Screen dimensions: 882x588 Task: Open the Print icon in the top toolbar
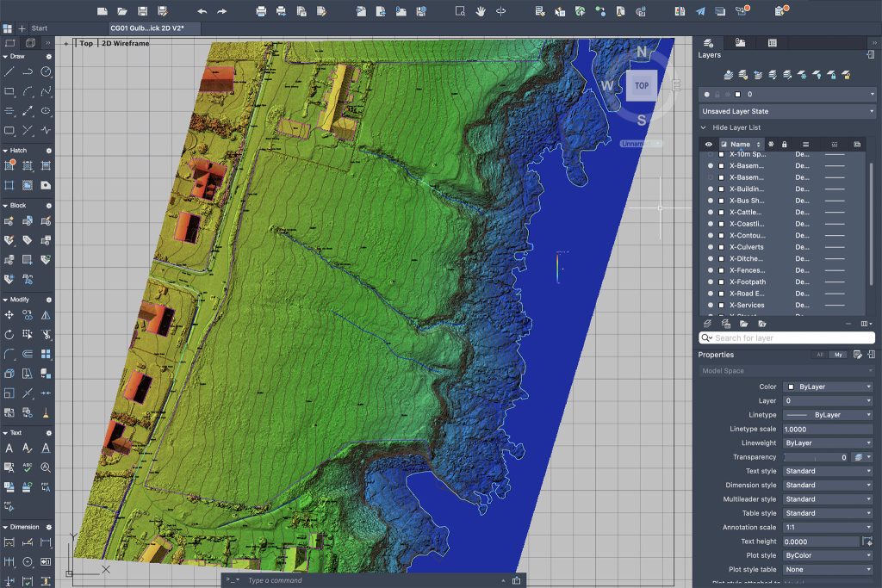(x=261, y=11)
